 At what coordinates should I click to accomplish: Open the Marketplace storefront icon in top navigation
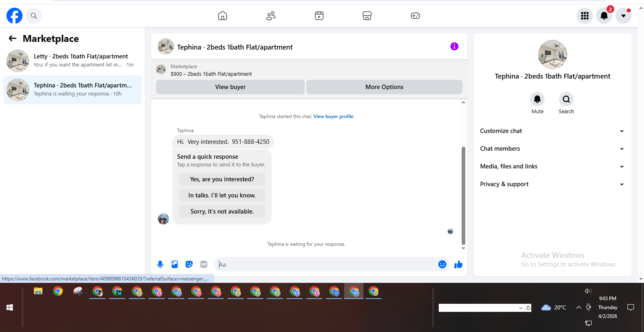[x=367, y=16]
